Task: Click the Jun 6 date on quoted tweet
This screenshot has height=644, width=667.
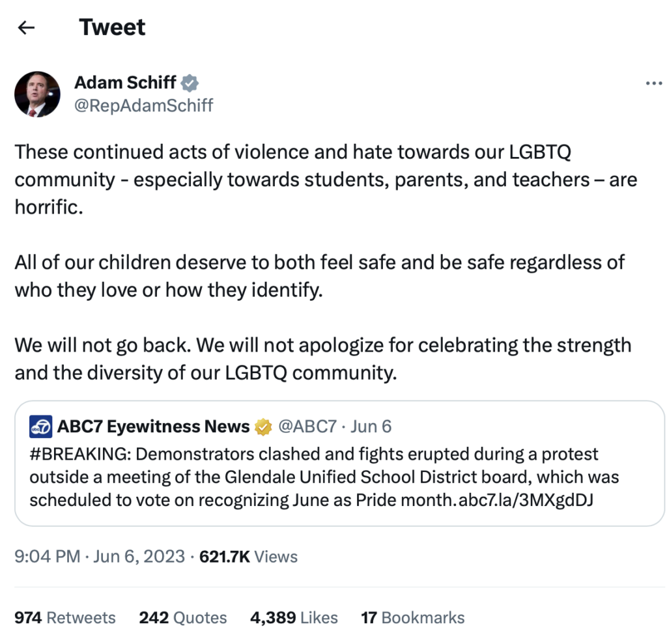Action: click(371, 427)
